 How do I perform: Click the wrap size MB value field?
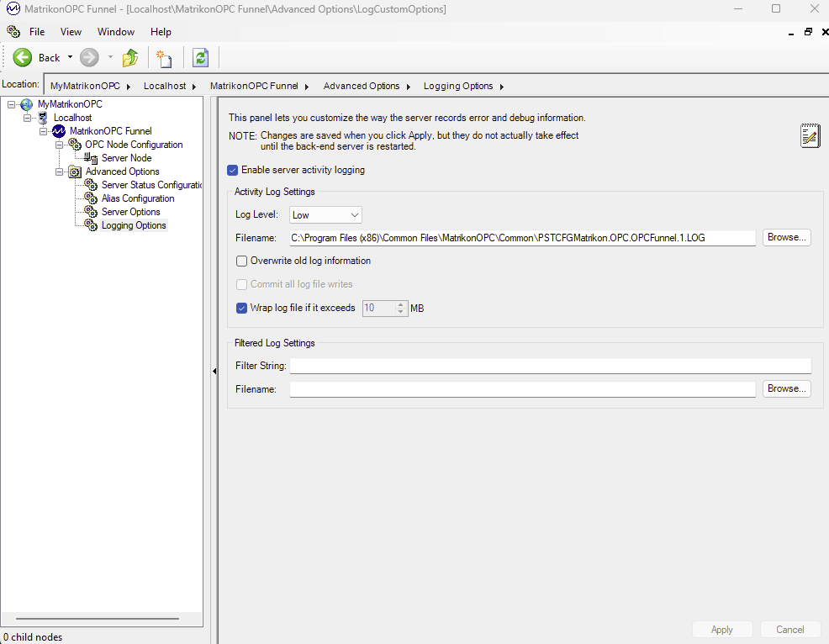pos(378,309)
